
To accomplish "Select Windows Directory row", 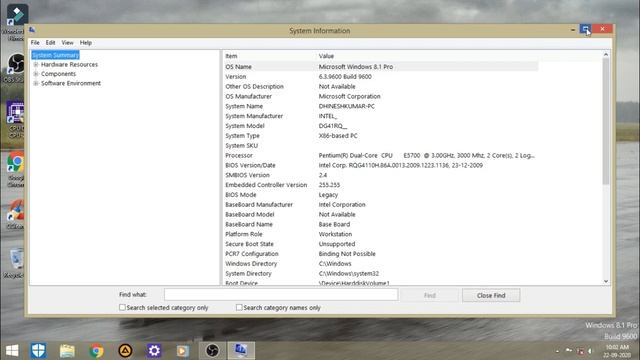I will tap(381, 264).
